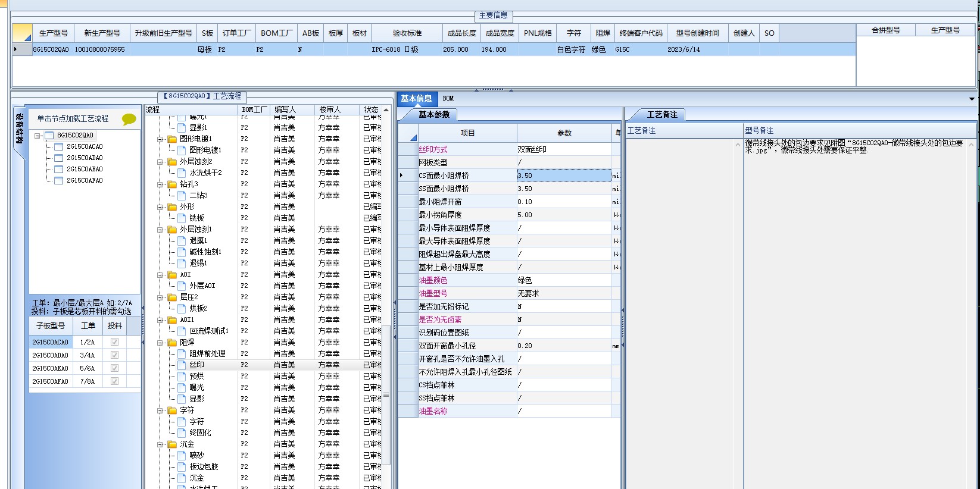Select the 基本参数 tab

(434, 115)
